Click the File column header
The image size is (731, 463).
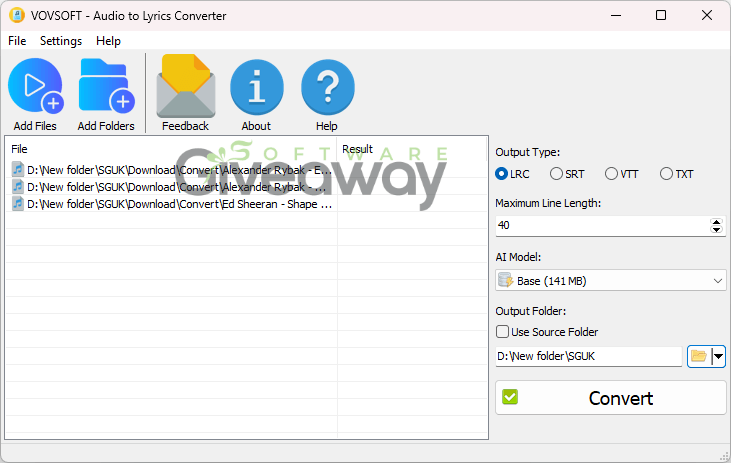coord(172,149)
